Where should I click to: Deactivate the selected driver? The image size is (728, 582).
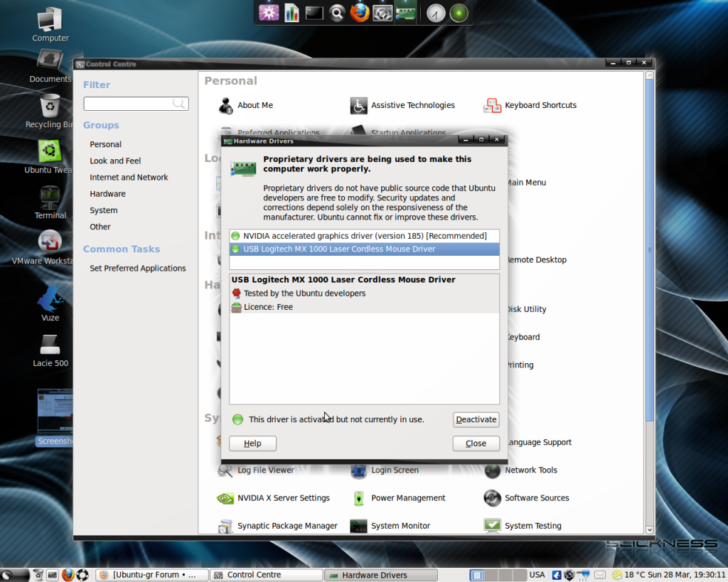pyautogui.click(x=476, y=419)
